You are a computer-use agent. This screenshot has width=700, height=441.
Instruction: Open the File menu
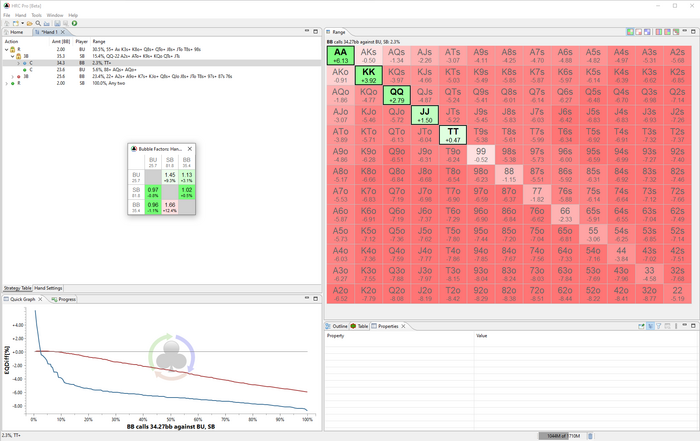(7, 15)
